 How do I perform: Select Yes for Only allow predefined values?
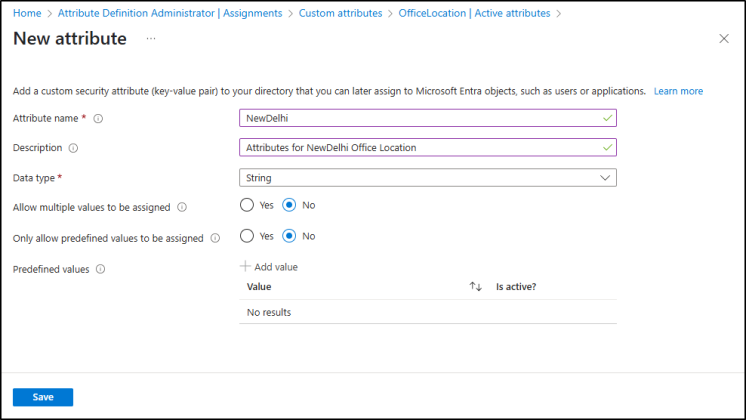coord(247,237)
